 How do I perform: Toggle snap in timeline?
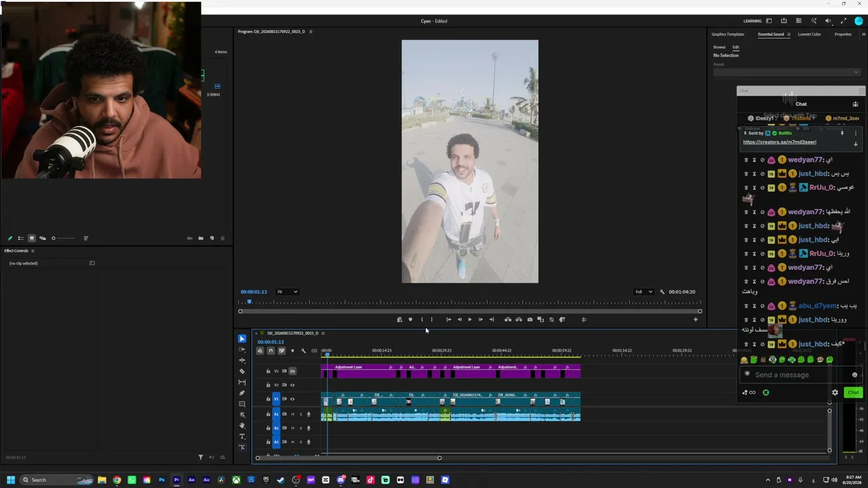pyautogui.click(x=271, y=350)
